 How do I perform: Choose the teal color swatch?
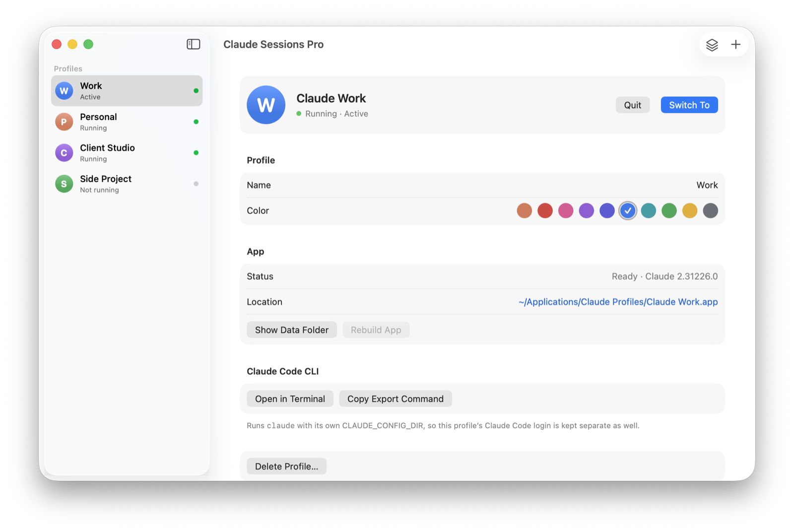pos(648,210)
